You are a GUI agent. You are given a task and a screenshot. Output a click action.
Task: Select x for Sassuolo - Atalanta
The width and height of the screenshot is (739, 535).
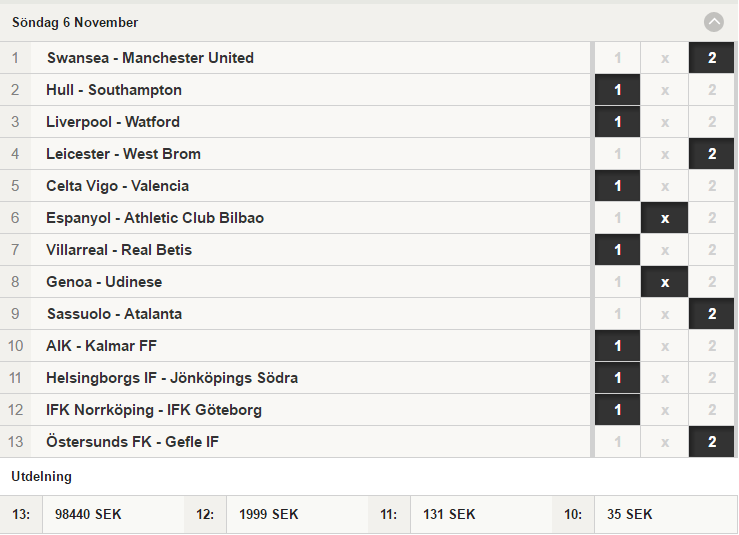(x=665, y=314)
